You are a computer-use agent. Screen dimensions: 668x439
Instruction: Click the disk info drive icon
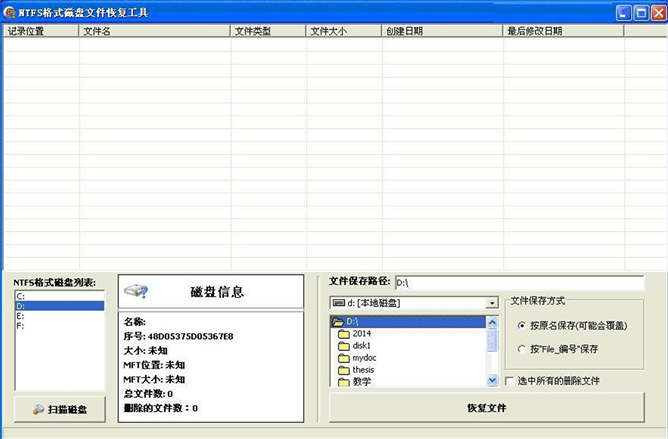click(x=135, y=291)
